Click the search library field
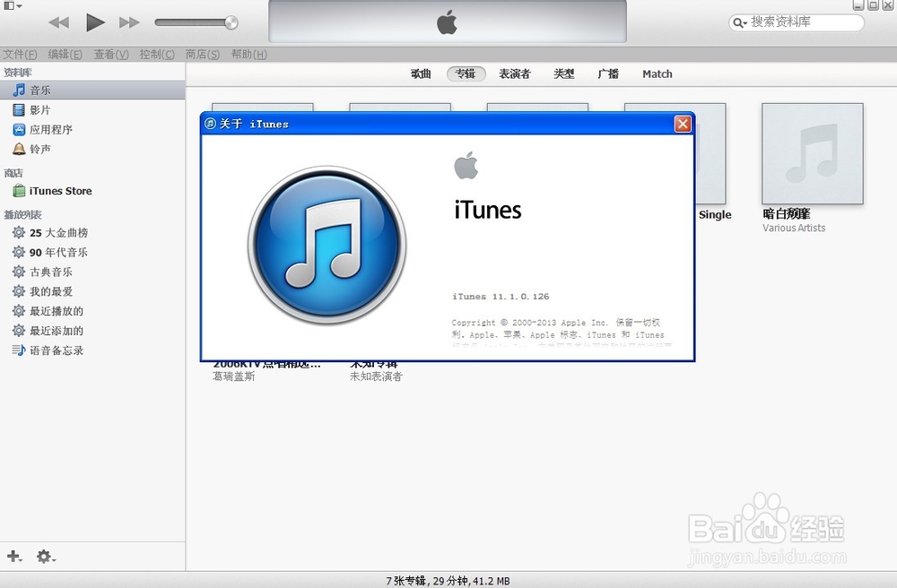This screenshot has width=897, height=588. pyautogui.click(x=797, y=22)
